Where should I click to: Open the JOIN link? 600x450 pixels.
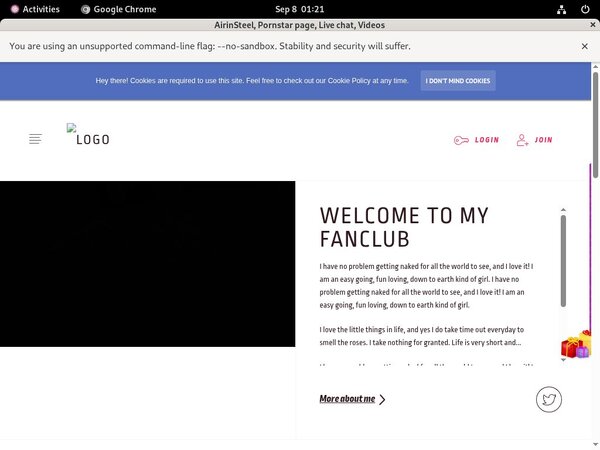tap(543, 140)
